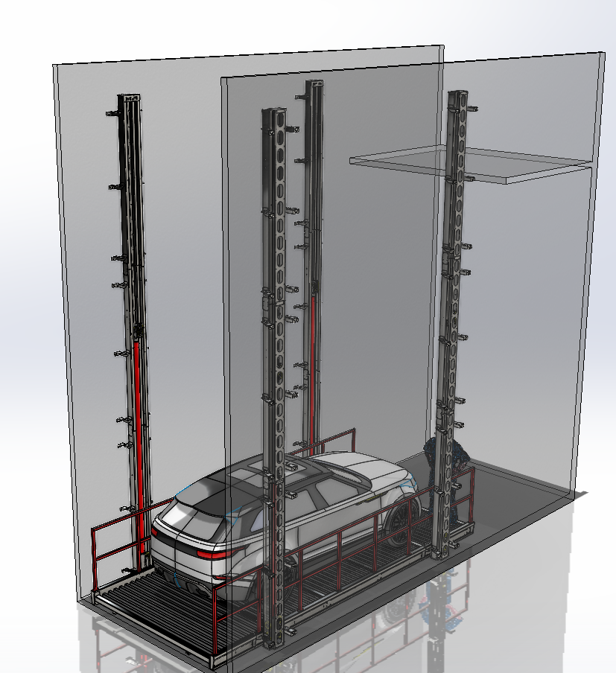
Task: Select the transparent horizontal floor slab
Action: pyautogui.click(x=470, y=163)
